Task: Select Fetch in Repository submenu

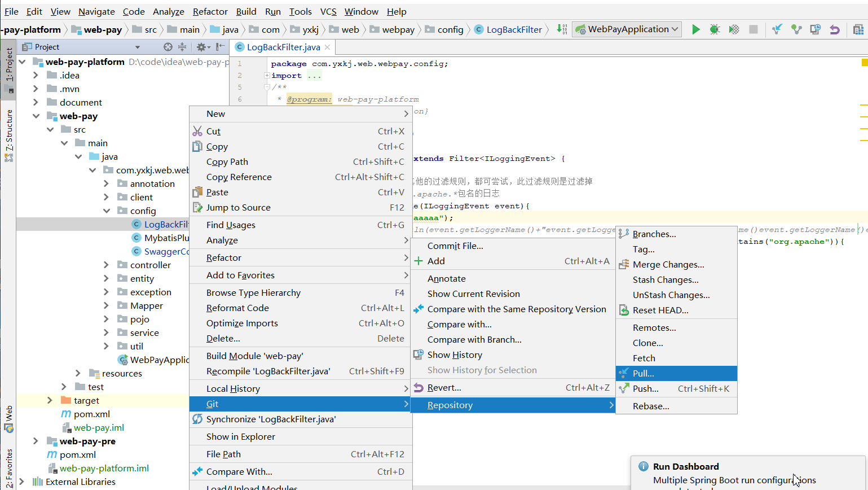Action: pyautogui.click(x=676, y=358)
